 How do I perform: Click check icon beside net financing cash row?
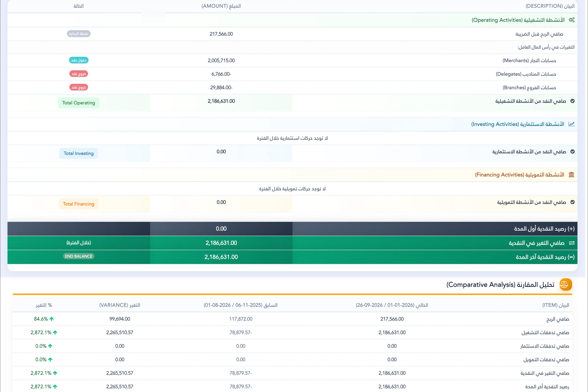coord(573,202)
